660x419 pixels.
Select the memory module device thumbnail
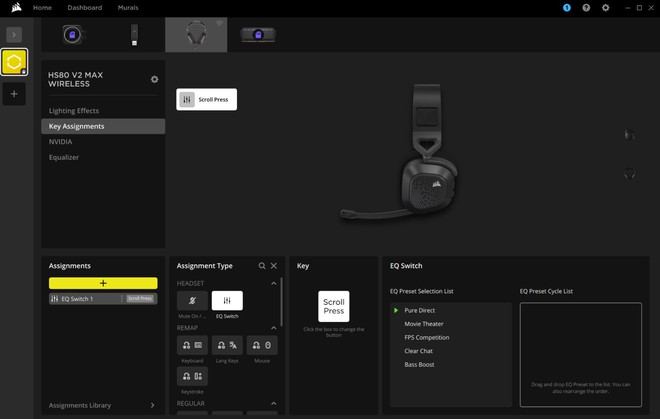(x=258, y=35)
